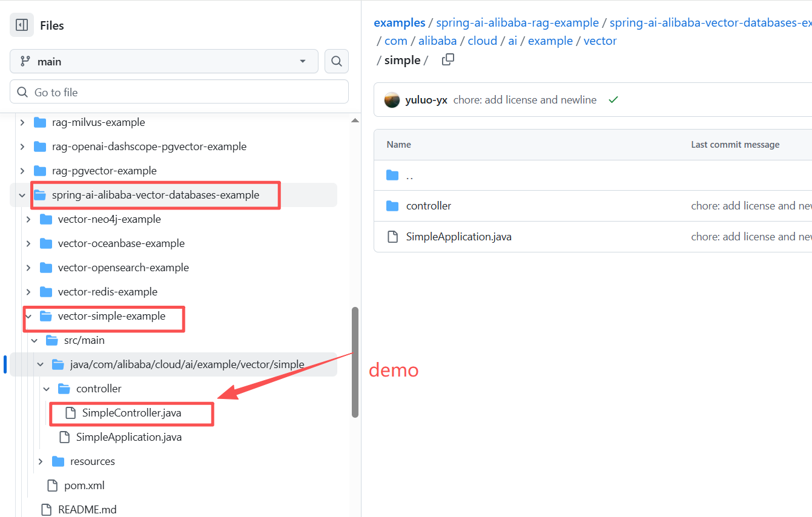This screenshot has width=812, height=517.
Task: Click file icon of SimpleApplication.java in the tree
Action: point(64,437)
